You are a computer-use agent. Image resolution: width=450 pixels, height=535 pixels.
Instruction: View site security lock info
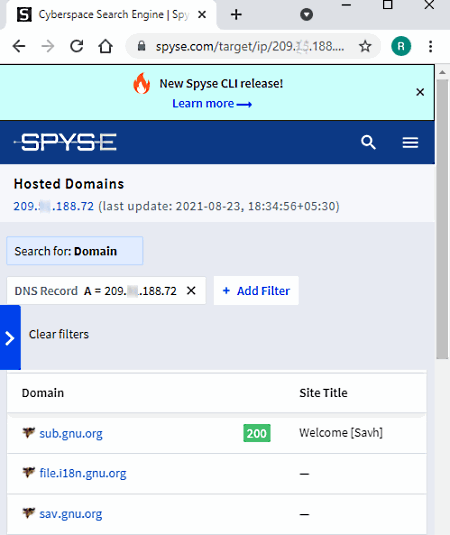pos(142,46)
